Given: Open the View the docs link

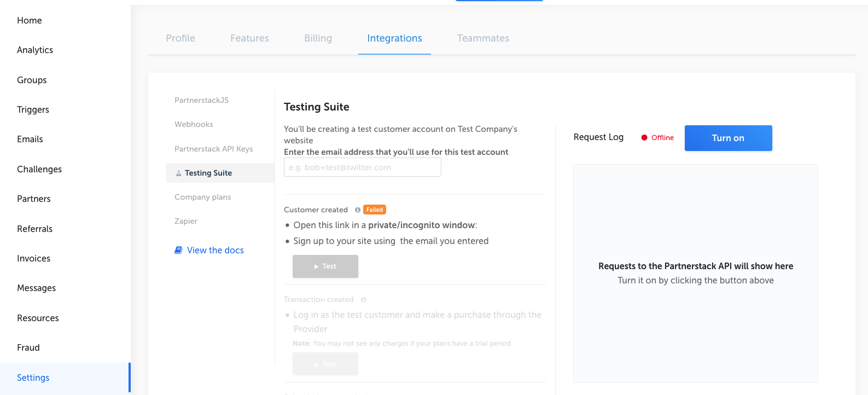Looking at the screenshot, I should [215, 250].
